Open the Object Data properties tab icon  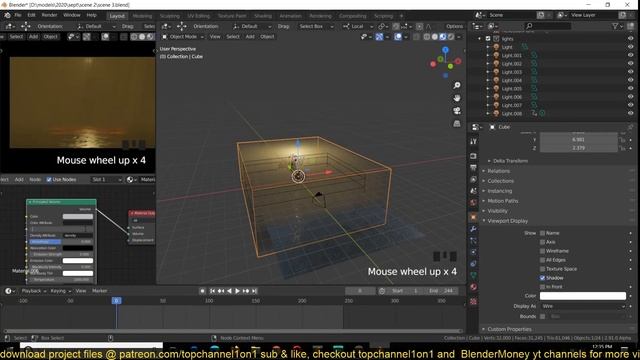click(473, 275)
